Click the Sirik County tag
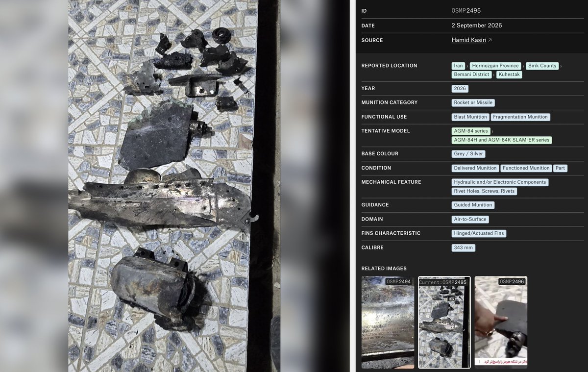Image resolution: width=588 pixels, height=372 pixels. point(543,66)
